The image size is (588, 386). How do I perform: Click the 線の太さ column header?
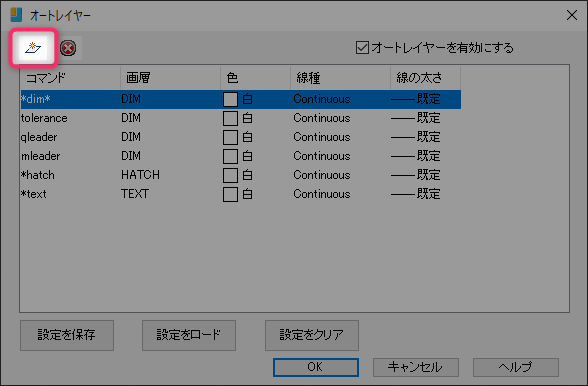425,78
